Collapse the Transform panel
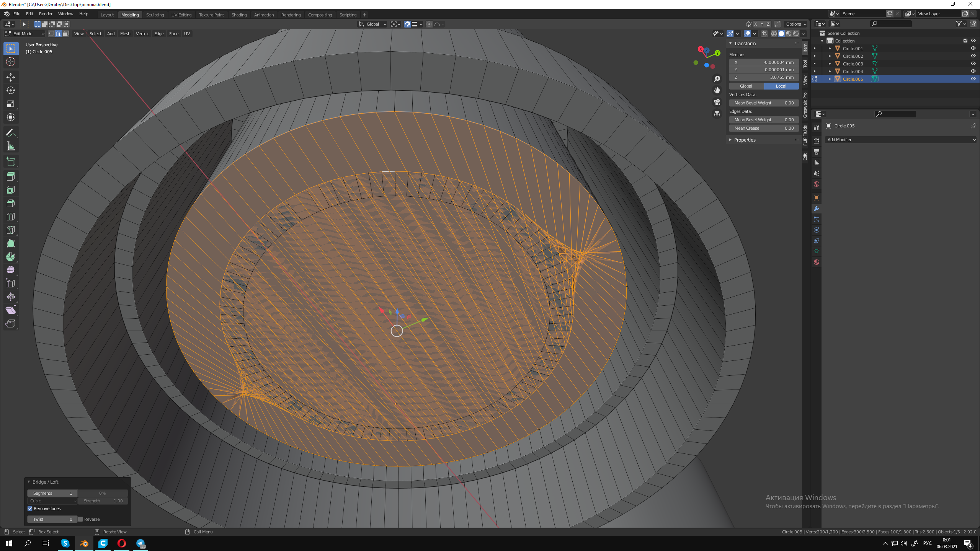Screen dimensions: 980x551 pyautogui.click(x=730, y=44)
